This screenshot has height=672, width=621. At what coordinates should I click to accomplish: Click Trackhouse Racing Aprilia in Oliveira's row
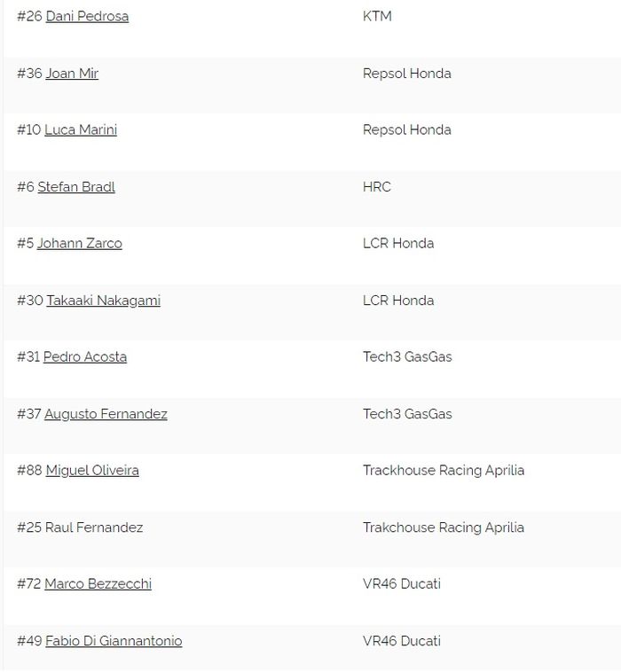[444, 470]
